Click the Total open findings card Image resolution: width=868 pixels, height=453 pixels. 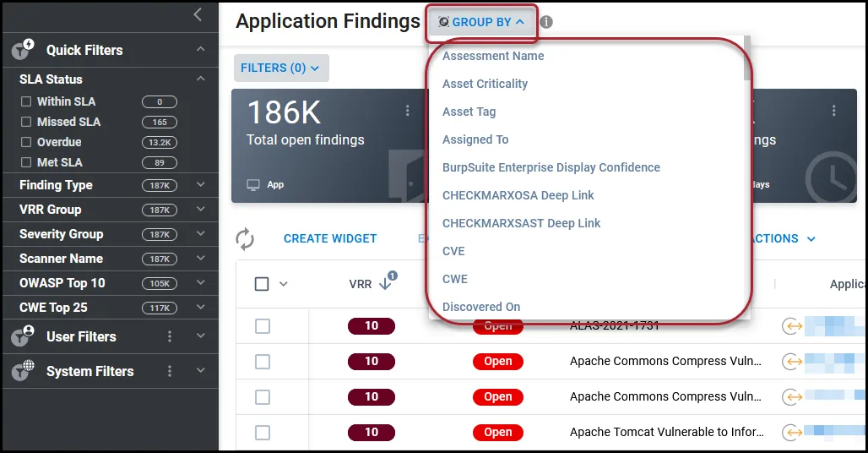[x=330, y=145]
